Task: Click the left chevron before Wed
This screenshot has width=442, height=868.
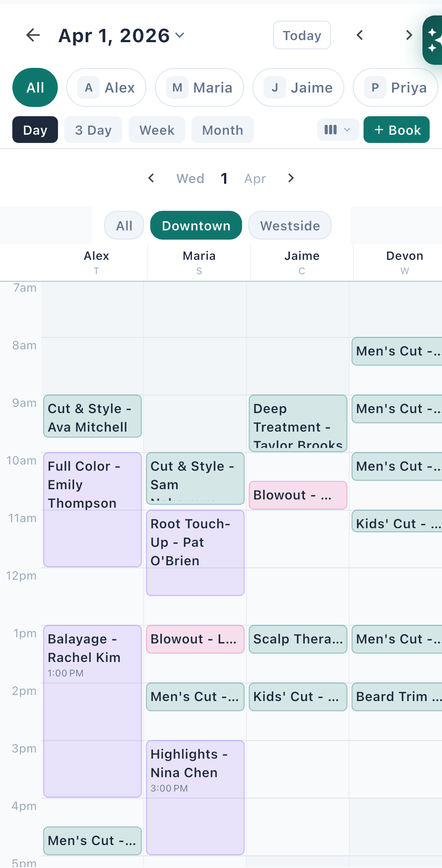Action: point(151,178)
